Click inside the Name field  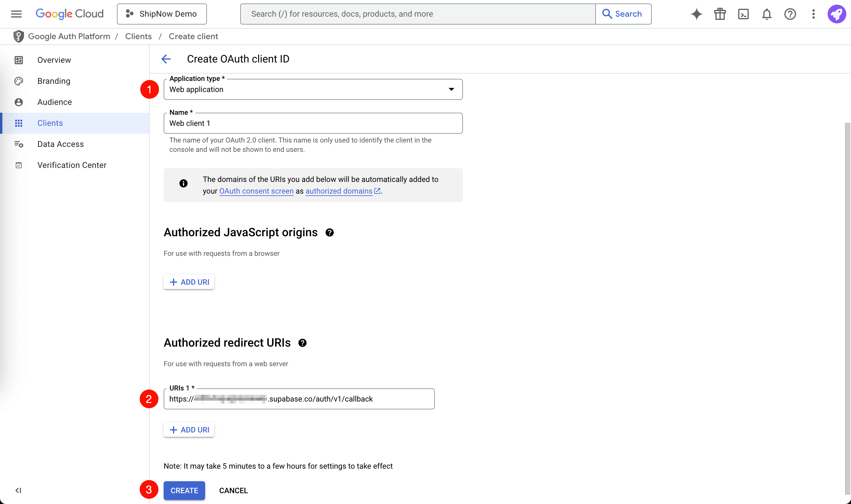click(313, 123)
